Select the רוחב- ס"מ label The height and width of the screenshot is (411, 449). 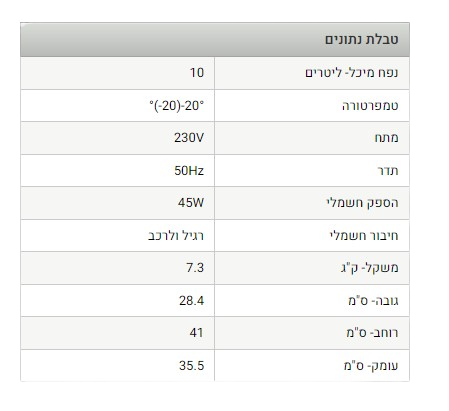(x=372, y=333)
